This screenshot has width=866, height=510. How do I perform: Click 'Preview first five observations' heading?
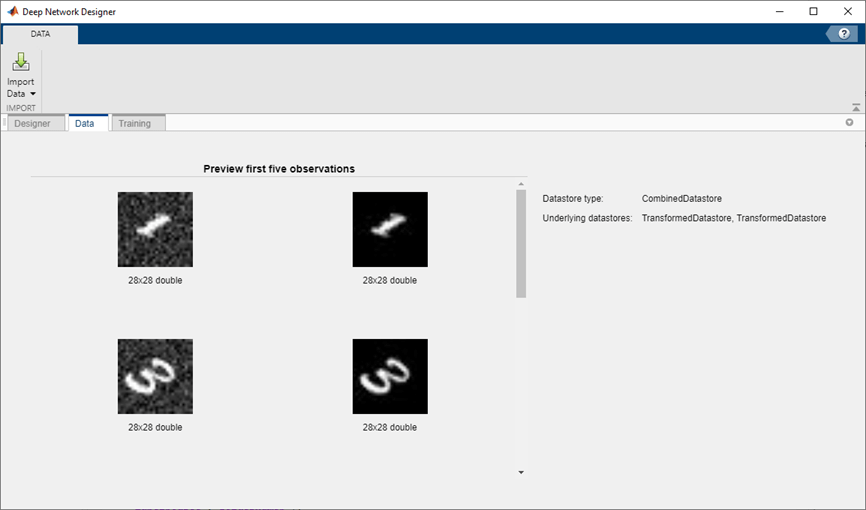tap(279, 169)
